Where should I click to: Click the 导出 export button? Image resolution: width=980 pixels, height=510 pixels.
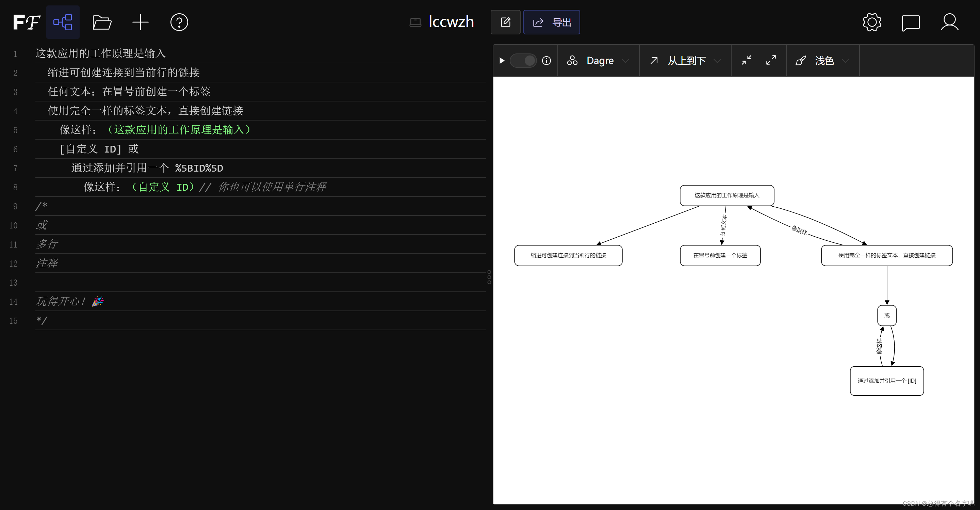point(552,22)
